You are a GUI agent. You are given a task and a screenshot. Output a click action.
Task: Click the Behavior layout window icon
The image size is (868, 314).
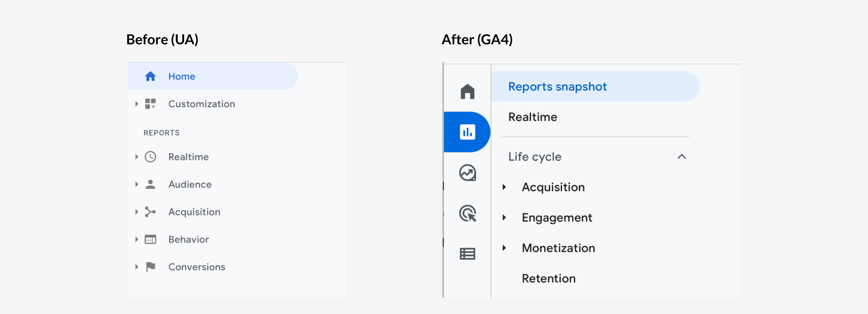coord(150,239)
